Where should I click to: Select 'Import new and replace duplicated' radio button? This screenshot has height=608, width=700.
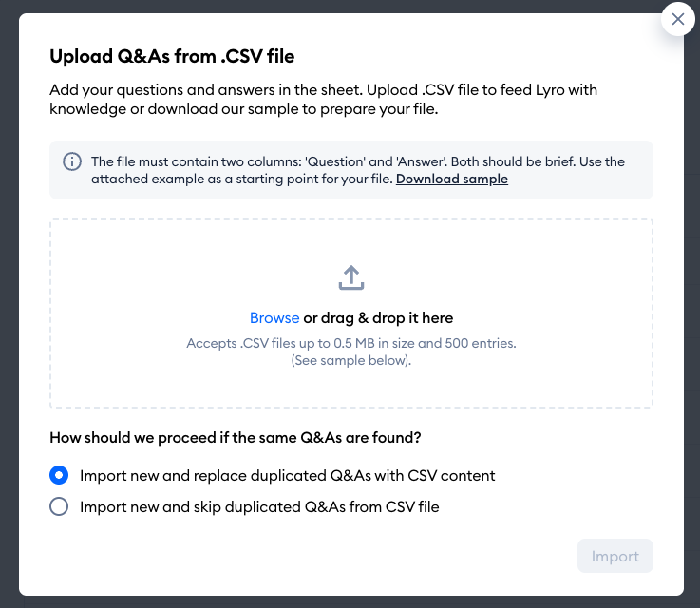click(x=59, y=475)
